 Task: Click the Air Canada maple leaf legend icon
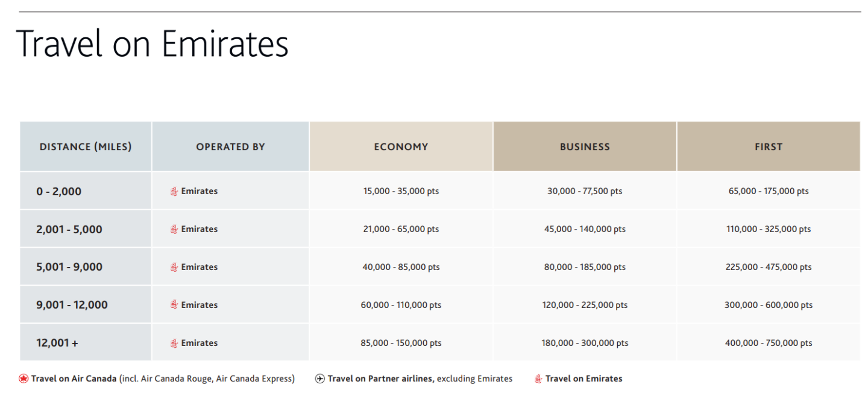click(x=24, y=378)
